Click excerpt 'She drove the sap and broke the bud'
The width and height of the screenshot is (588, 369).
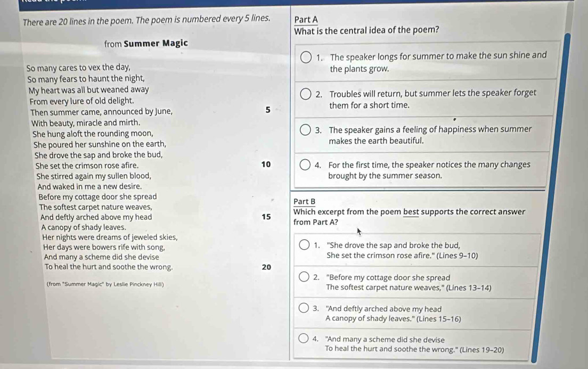(x=394, y=245)
